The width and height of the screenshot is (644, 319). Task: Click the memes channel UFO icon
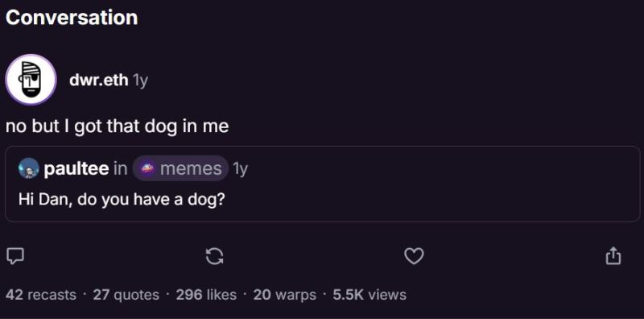click(x=147, y=168)
